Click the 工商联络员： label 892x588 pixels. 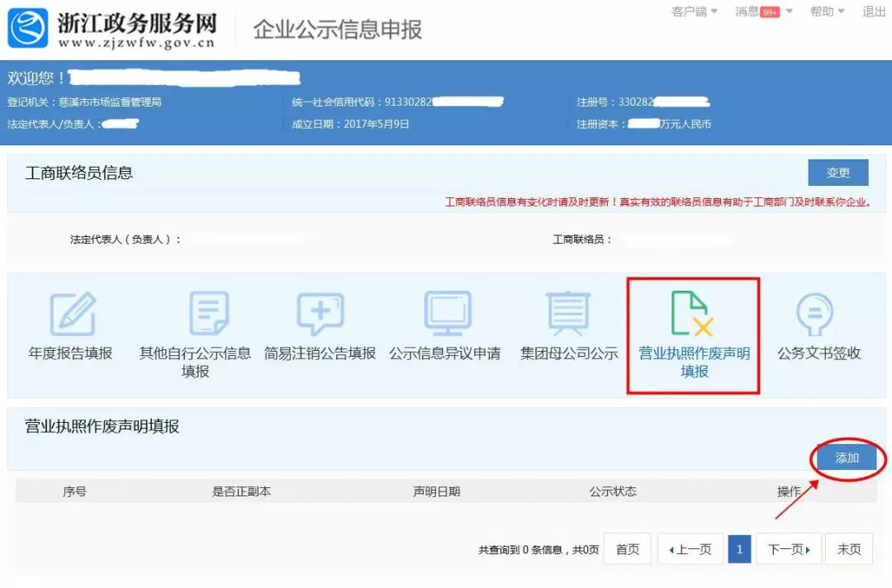tap(582, 239)
